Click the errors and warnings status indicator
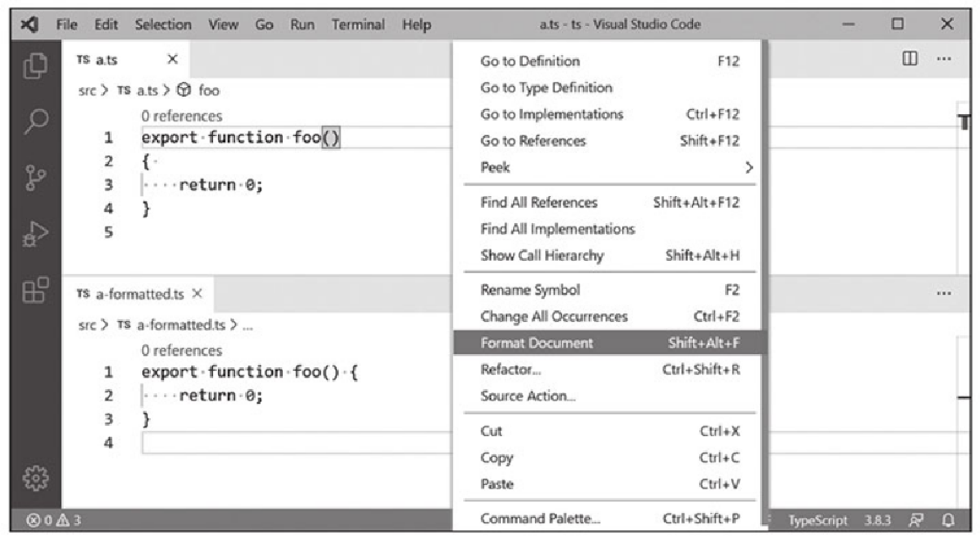 54,520
